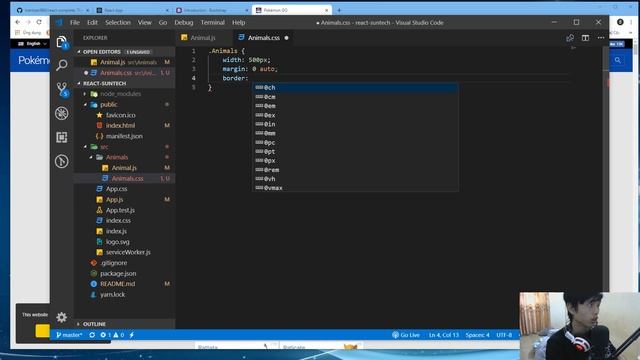Open the Manage gear icon

(62, 317)
